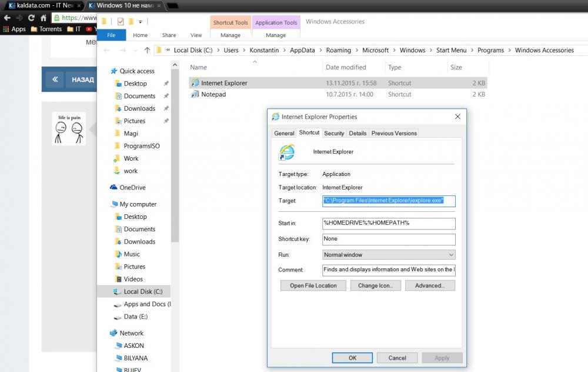
Task: Select the Notepad shortcut icon in file list
Action: 195,94
